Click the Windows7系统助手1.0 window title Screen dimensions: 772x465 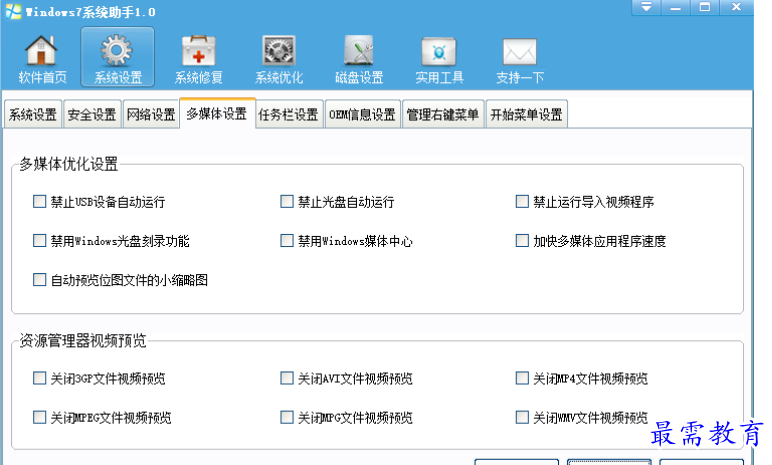91,12
